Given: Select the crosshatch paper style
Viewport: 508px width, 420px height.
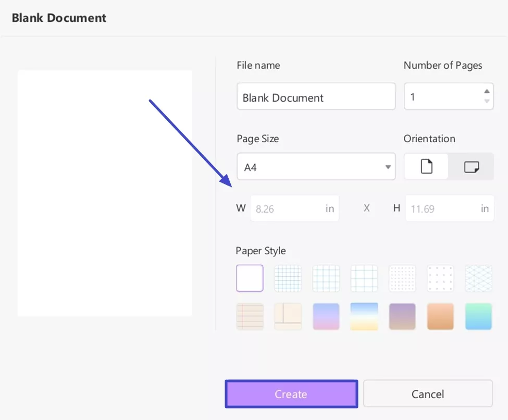Looking at the screenshot, I should tap(478, 278).
